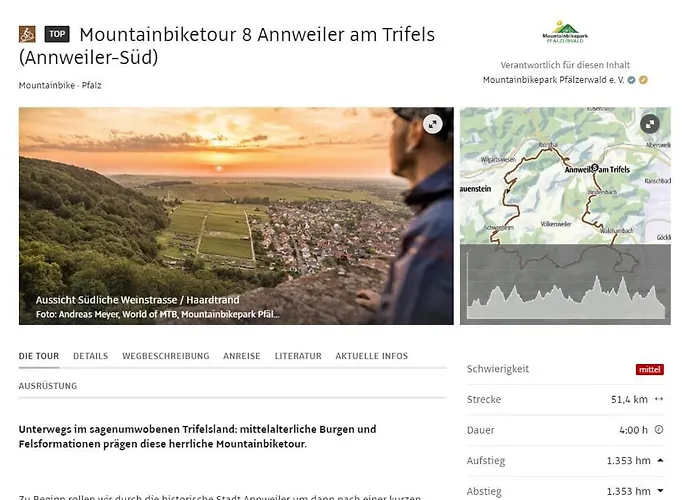Open the AKTUELLE INFOS tab
Viewport: 700px width, 500px height.
click(371, 356)
